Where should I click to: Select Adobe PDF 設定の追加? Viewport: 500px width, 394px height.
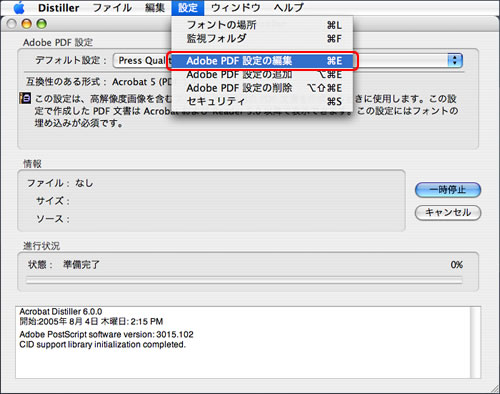tap(262, 75)
